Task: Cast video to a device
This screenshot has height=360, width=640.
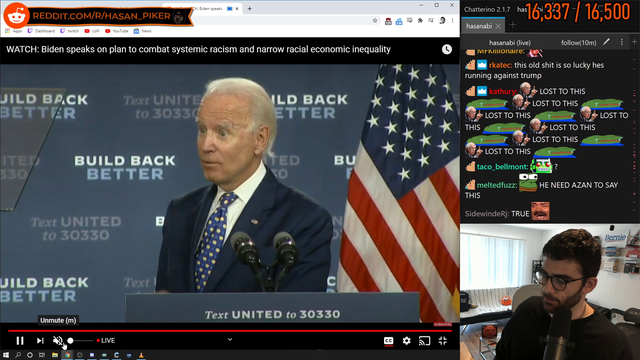Action: coord(424,340)
